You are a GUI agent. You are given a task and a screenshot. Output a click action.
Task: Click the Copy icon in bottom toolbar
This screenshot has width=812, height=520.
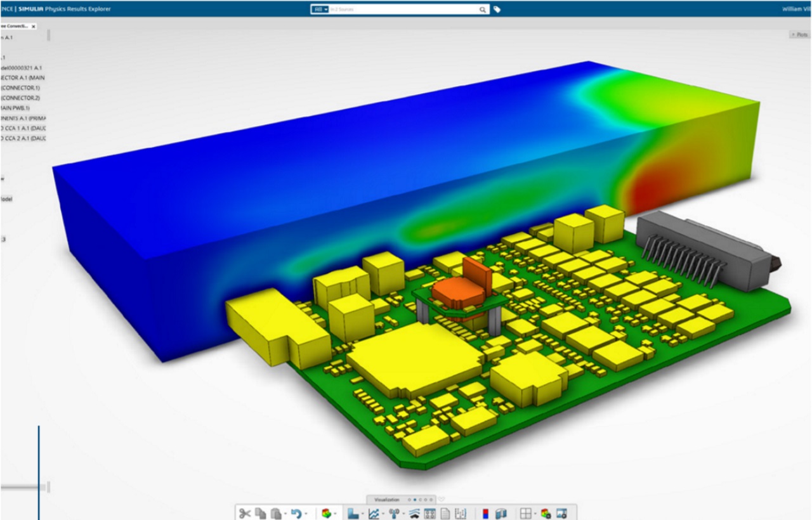(x=260, y=513)
